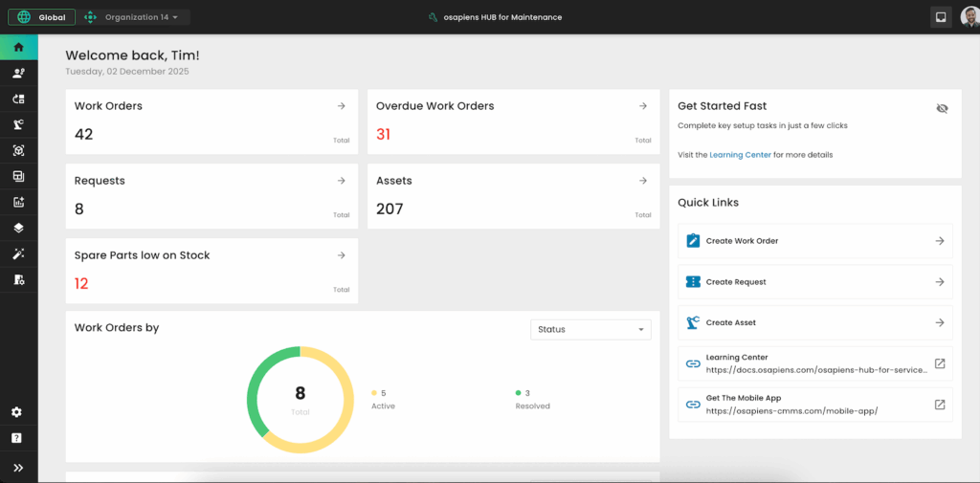Open the Status dropdown in Work Orders by
Screen dimensions: 980x483
pos(590,329)
